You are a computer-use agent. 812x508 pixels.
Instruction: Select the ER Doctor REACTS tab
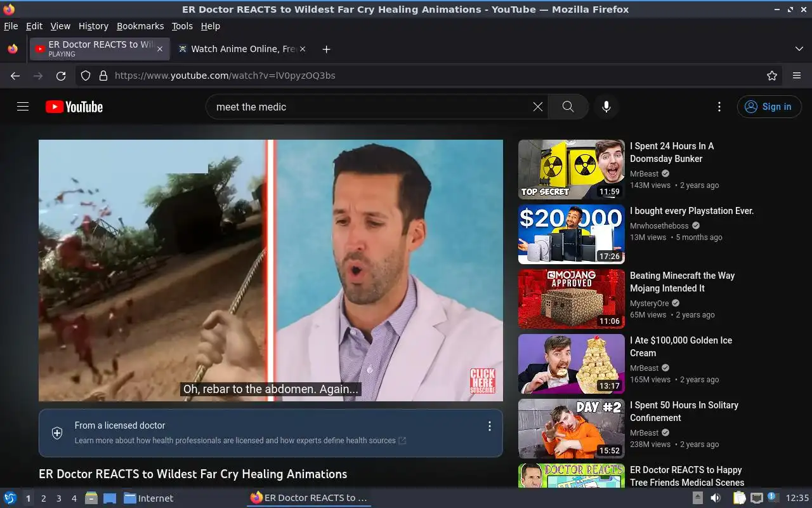click(x=99, y=49)
